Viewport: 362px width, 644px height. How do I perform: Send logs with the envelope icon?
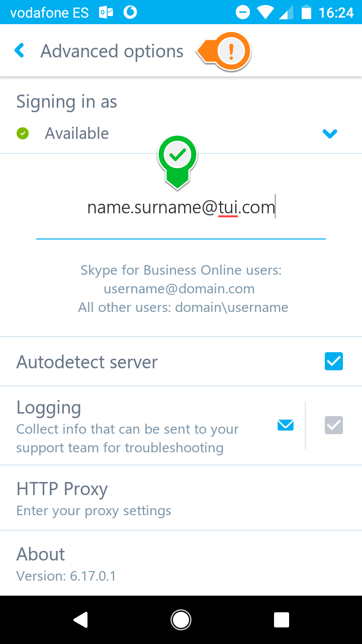286,426
